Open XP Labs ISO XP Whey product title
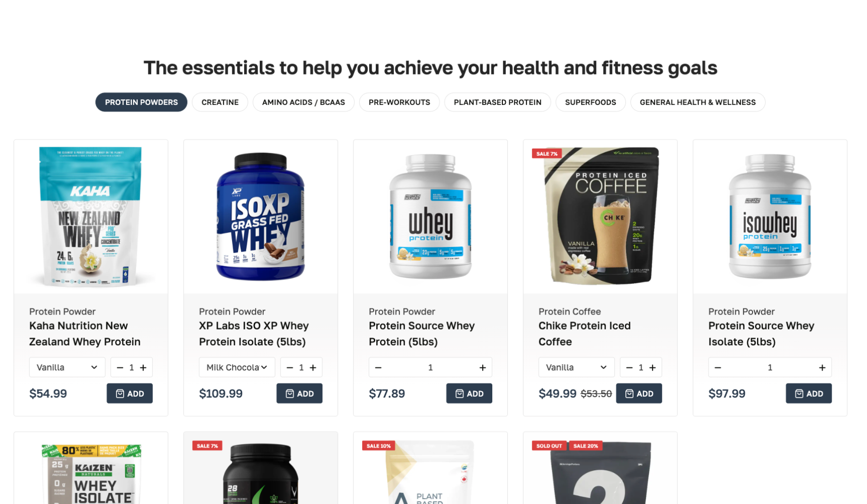This screenshot has width=867, height=504. click(x=254, y=334)
